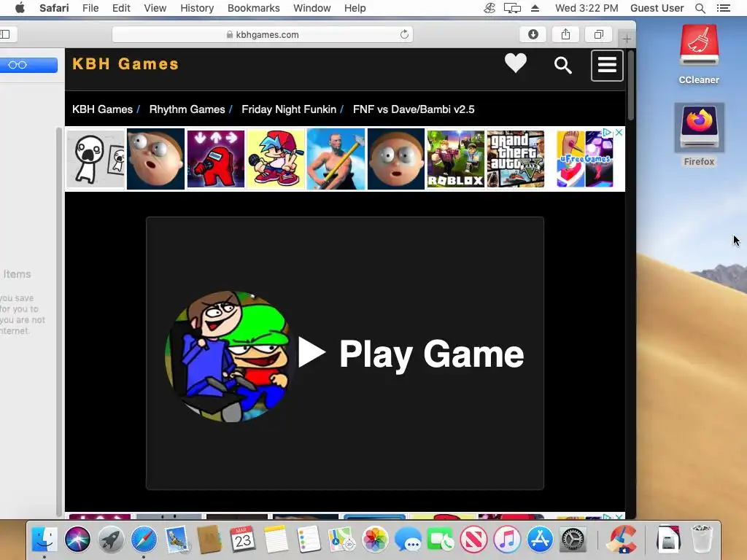Open the hamburger menu on KBH Games
747x560 pixels.
click(x=607, y=65)
